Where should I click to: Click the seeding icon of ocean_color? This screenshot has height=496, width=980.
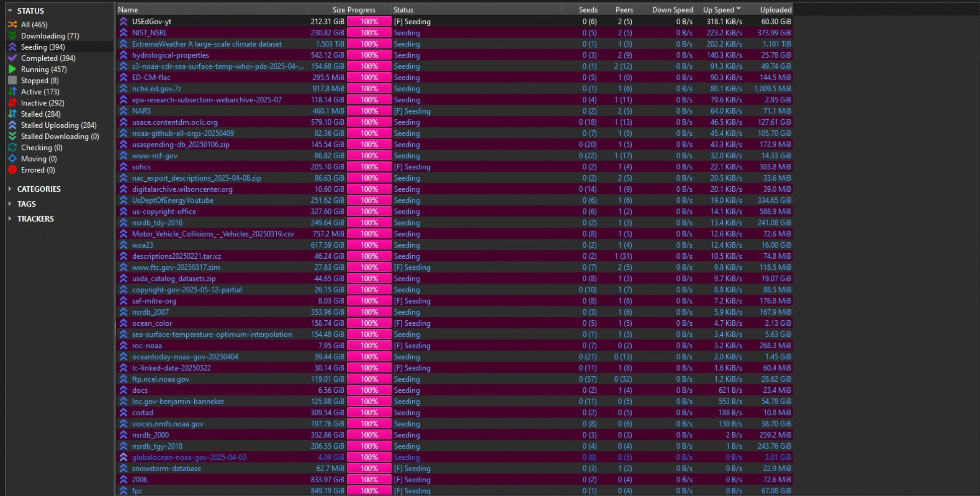pos(123,323)
